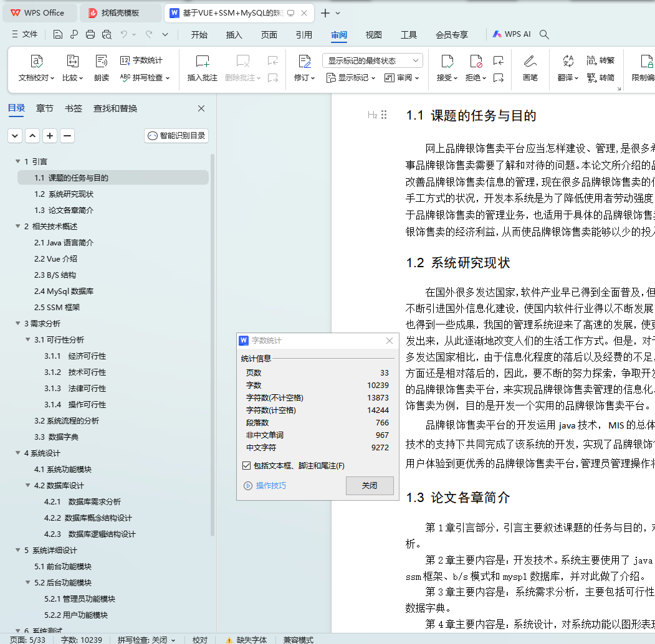Image resolution: width=655 pixels, height=644 pixels.
Task: Click the H2 heading marker beside 1.1
Action: tap(372, 115)
